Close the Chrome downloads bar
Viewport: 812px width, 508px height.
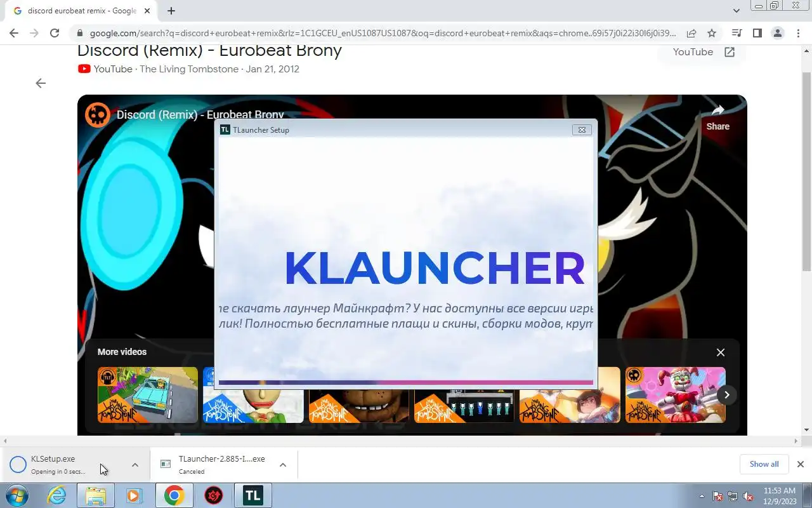click(x=801, y=464)
